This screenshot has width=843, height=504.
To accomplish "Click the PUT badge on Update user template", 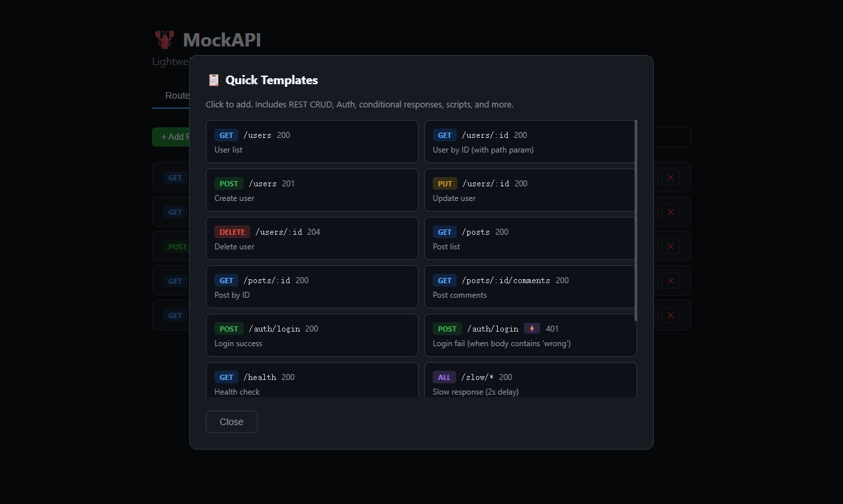I will [445, 183].
